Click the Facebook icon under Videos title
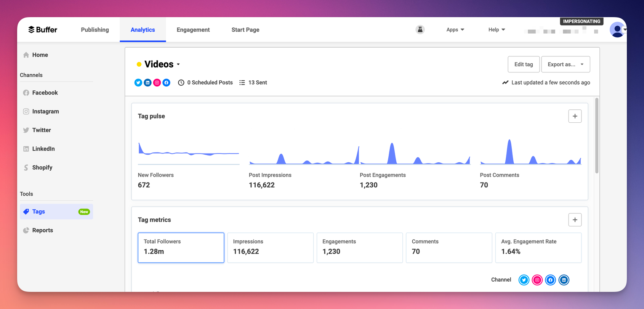This screenshot has height=309, width=644. coord(167,83)
